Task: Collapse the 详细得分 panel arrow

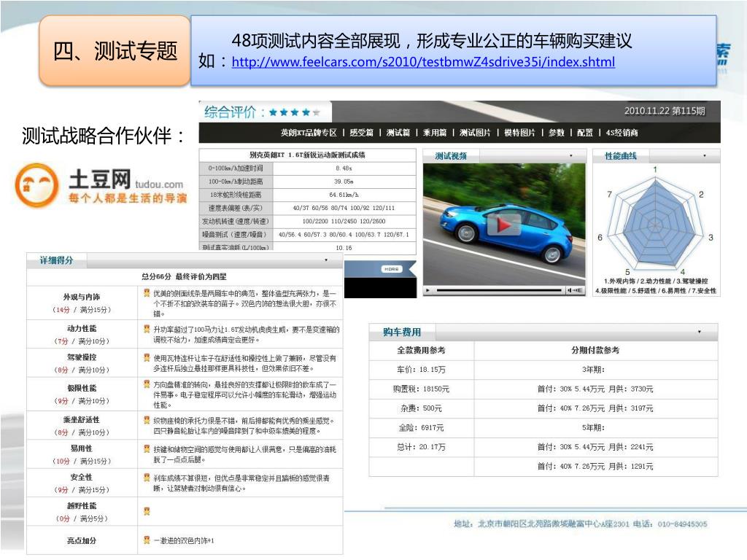Action: click(326, 260)
